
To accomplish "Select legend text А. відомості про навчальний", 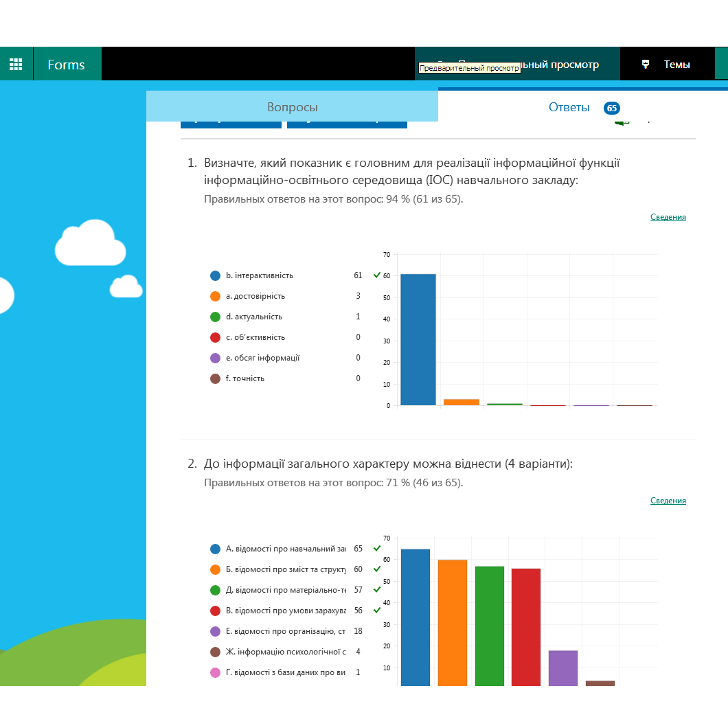I will (286, 549).
